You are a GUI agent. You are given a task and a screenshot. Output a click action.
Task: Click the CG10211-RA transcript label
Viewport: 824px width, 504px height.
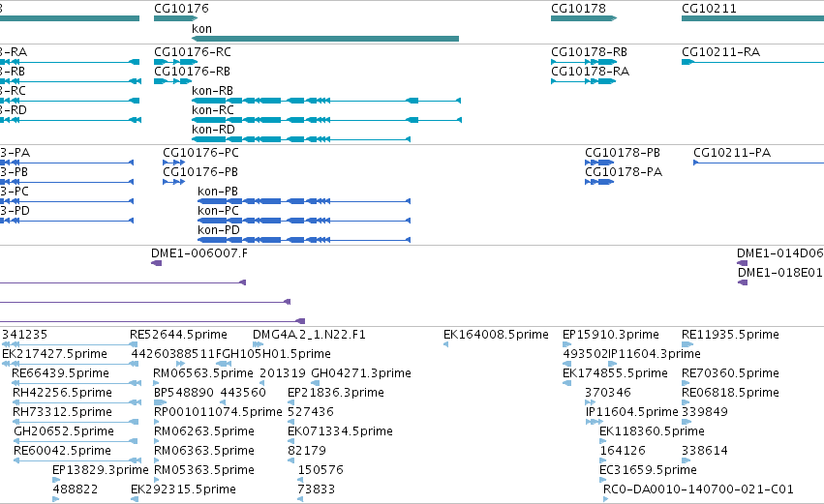click(x=720, y=52)
